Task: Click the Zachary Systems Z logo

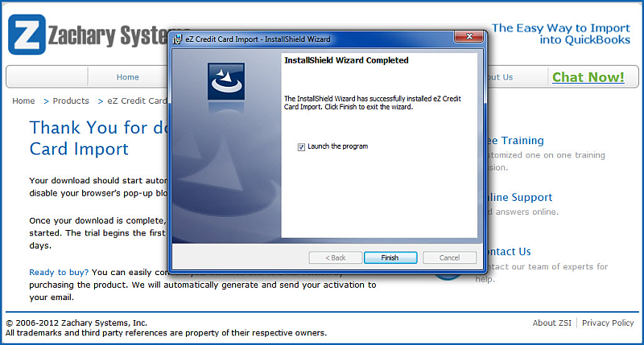Action: click(27, 35)
